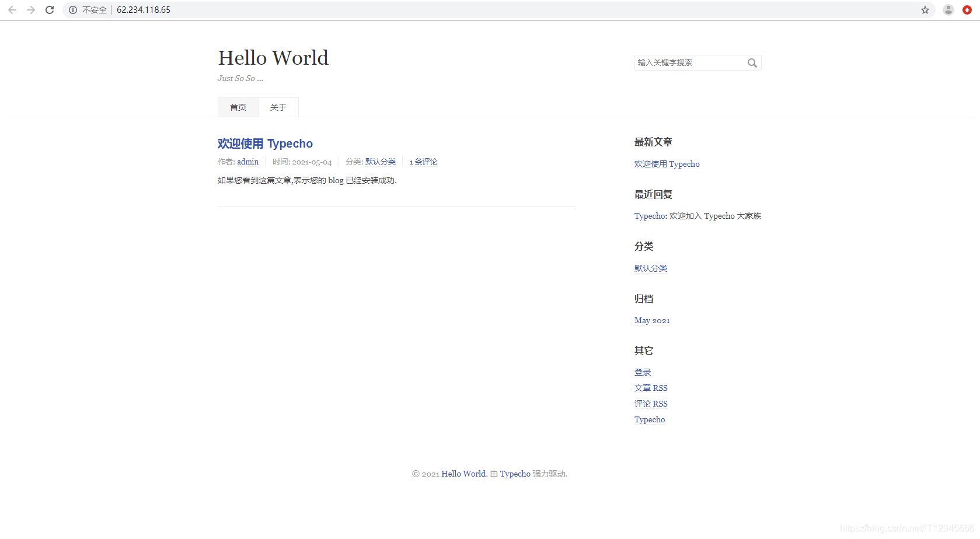Click the post excerpt about blog 已经安装成功
The image size is (980, 539).
(307, 180)
